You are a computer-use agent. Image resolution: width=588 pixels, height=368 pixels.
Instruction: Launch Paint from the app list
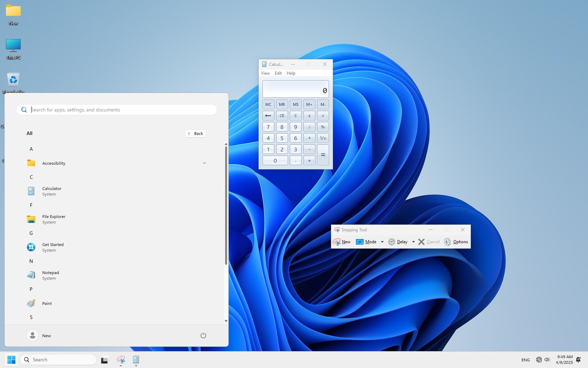click(x=47, y=304)
